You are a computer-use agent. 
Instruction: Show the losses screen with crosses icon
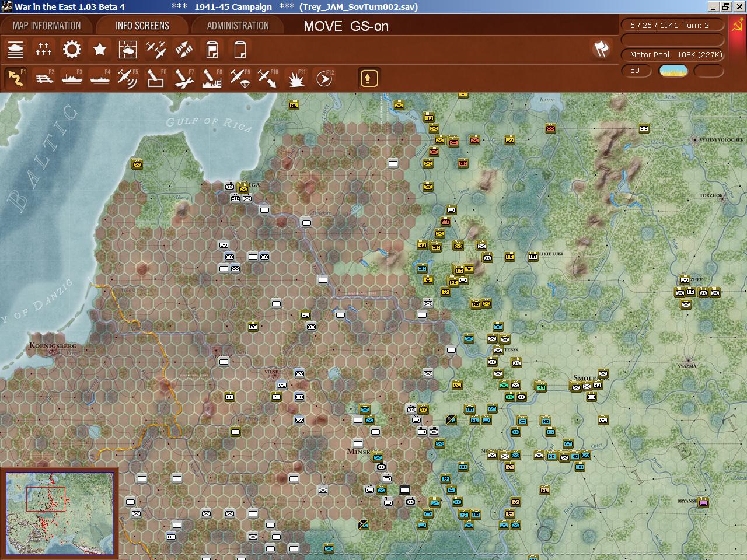pyautogui.click(x=44, y=50)
